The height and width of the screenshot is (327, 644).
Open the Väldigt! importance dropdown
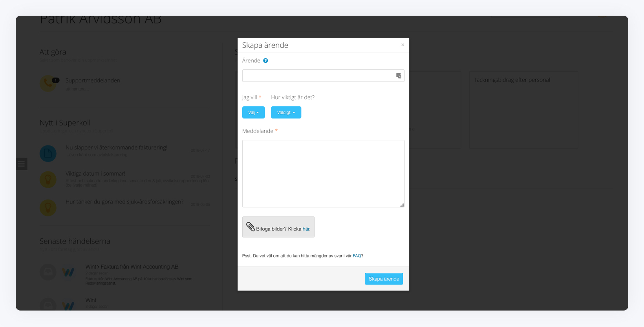[286, 113]
